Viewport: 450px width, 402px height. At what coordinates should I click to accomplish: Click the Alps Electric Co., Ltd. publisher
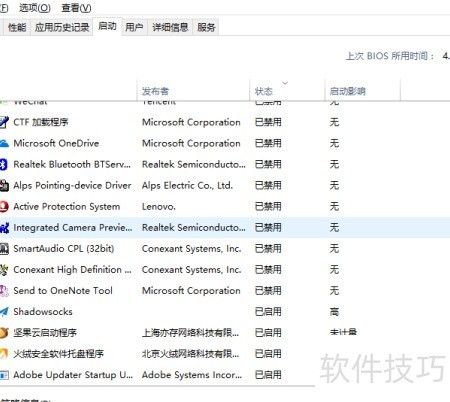tap(187, 185)
